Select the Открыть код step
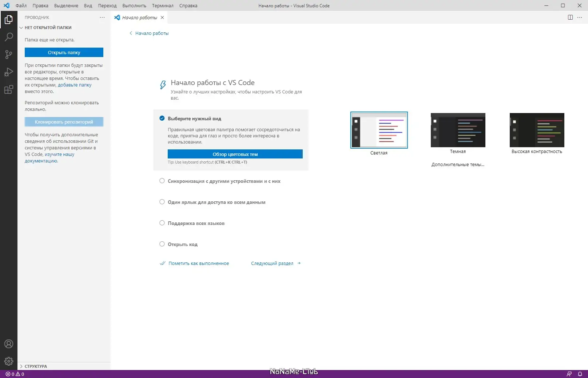588x378 pixels. click(x=179, y=244)
